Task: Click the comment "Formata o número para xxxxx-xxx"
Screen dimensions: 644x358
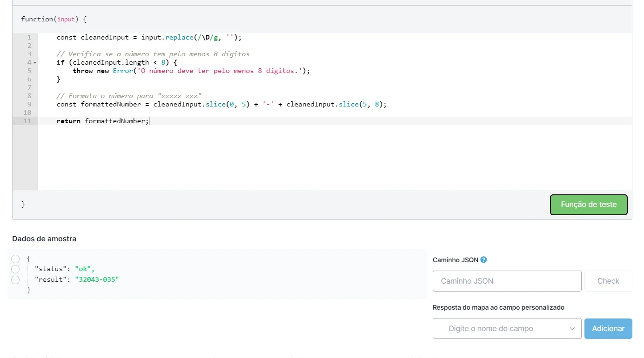Action: (129, 96)
